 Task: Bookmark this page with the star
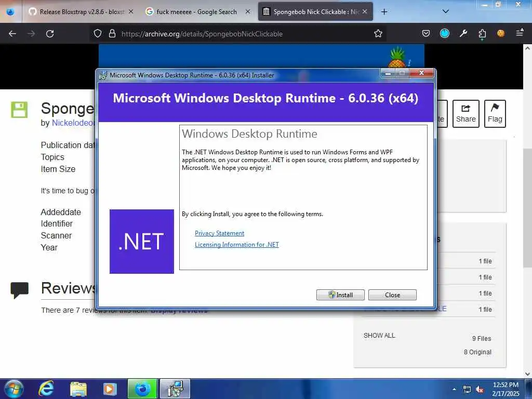pyautogui.click(x=378, y=34)
